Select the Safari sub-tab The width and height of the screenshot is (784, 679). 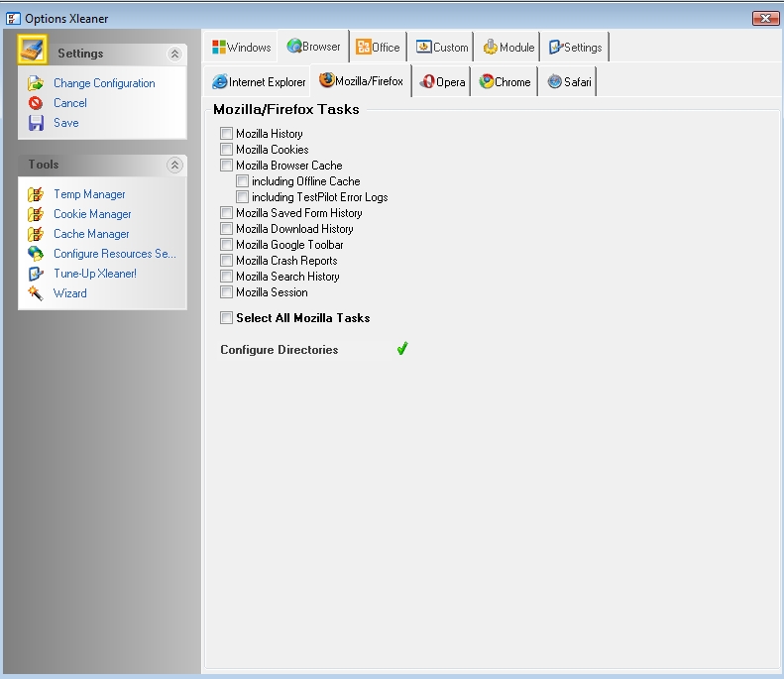[569, 81]
